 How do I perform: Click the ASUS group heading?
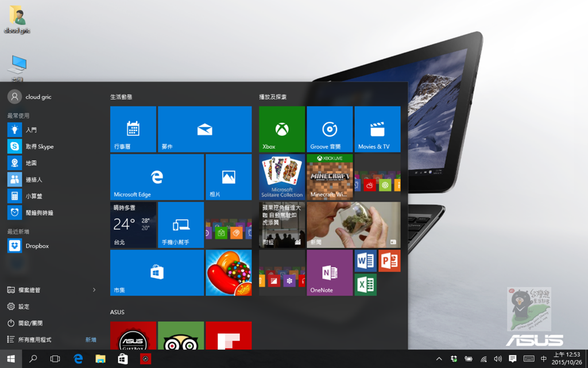click(117, 312)
